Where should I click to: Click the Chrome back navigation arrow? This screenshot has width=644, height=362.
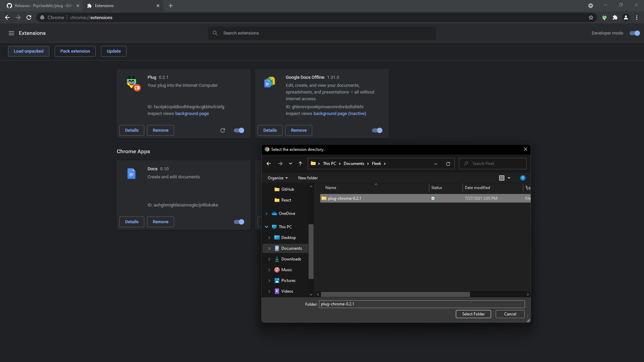coord(7,17)
